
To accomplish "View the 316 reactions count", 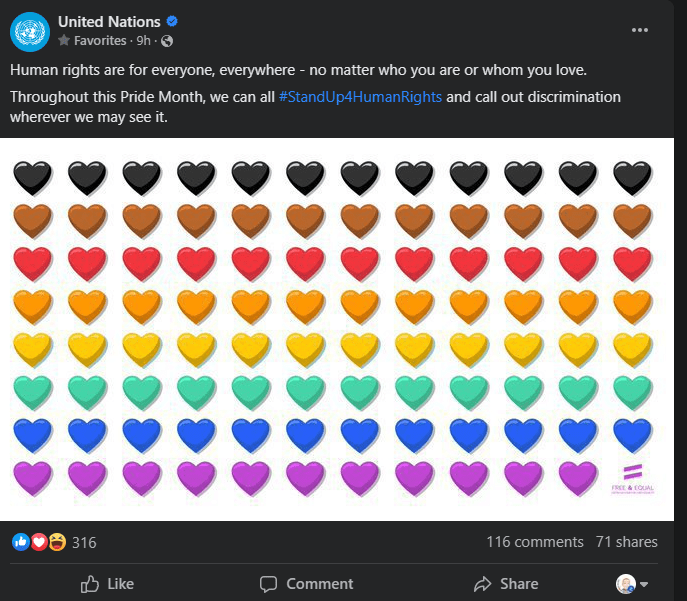I will click(84, 542).
